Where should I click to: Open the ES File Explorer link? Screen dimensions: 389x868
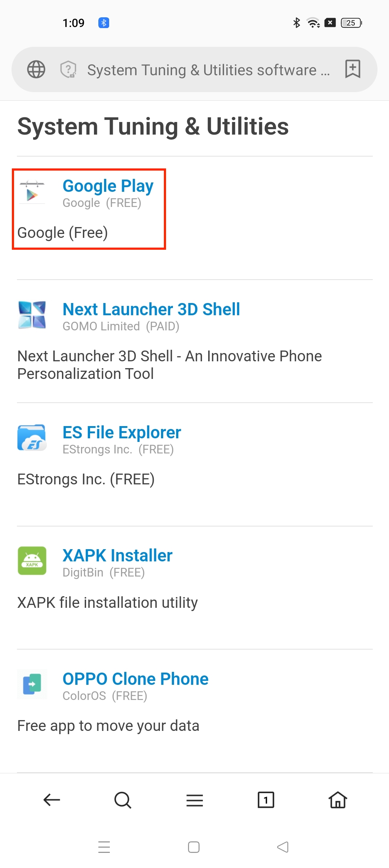pyautogui.click(x=122, y=433)
